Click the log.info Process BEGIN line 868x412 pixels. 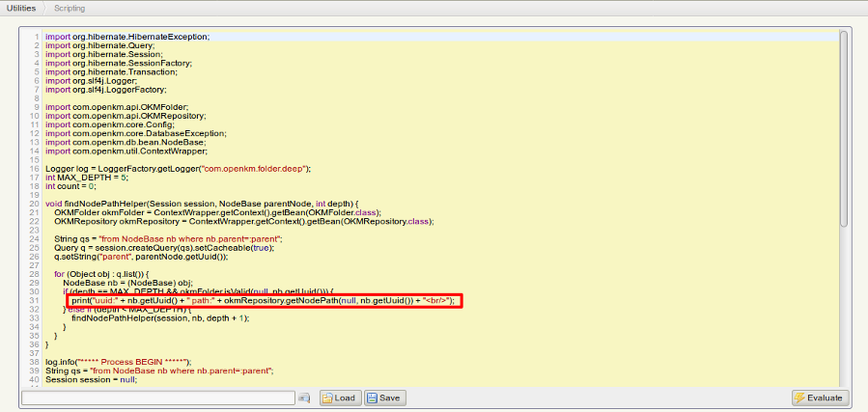126,362
